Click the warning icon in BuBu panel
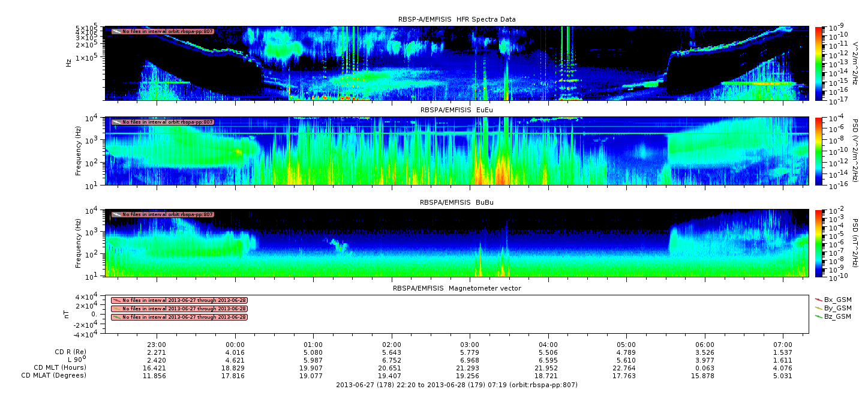The image size is (868, 395). coord(116,214)
